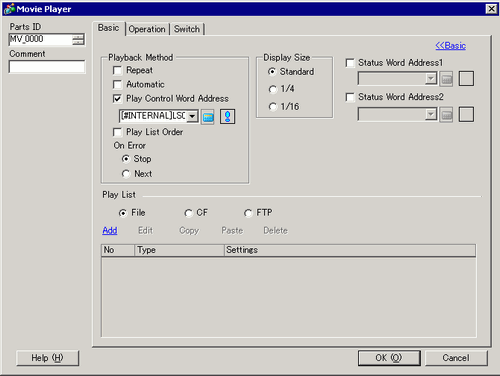Choose 1/4 display size

coord(272,89)
